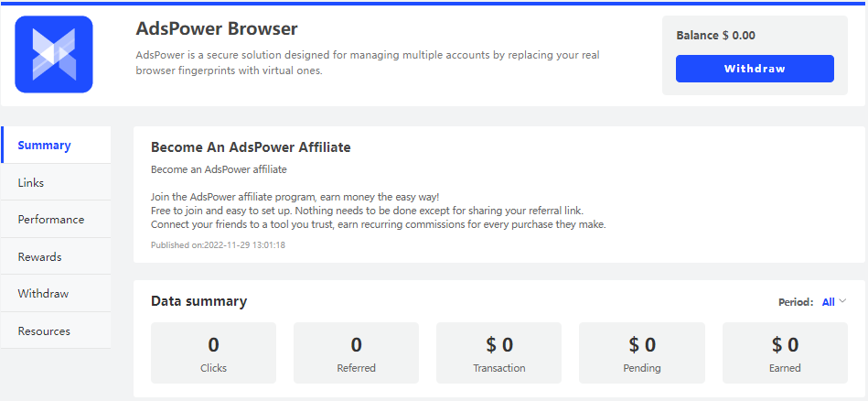Click the Period: label
Image resolution: width=868 pixels, height=401 pixels.
(x=796, y=302)
